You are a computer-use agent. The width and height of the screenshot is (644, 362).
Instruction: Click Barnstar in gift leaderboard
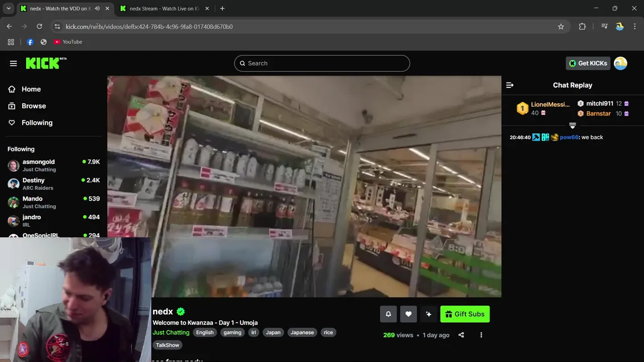(598, 114)
